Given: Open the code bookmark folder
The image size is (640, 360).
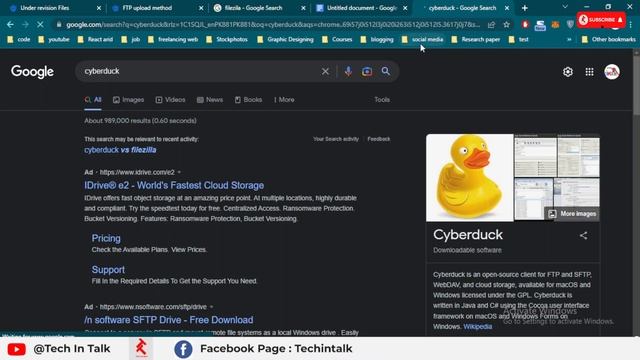Looking at the screenshot, I should point(19,40).
